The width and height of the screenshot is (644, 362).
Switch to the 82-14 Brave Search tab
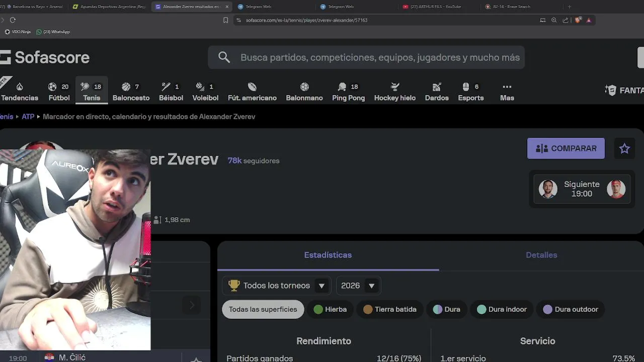point(512,7)
